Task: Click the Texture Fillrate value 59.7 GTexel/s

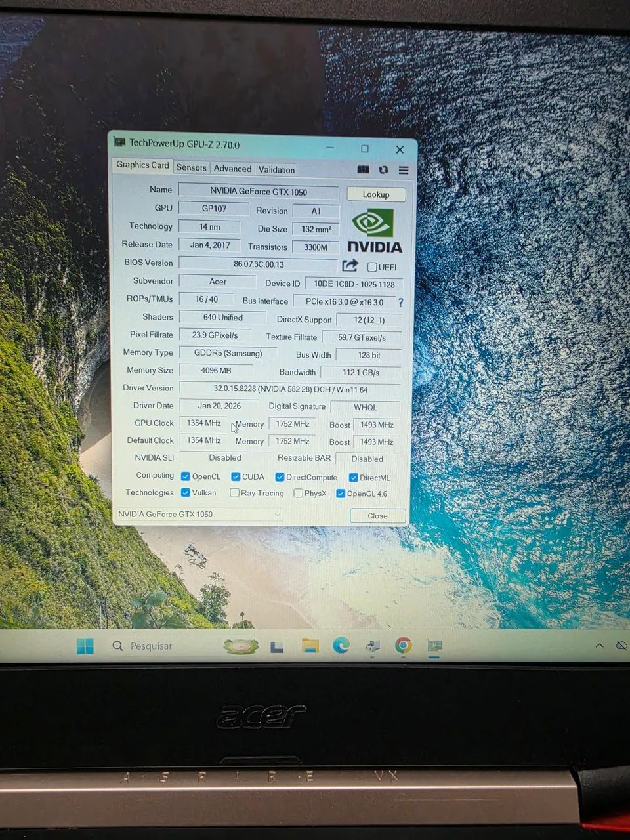Action: click(x=362, y=337)
